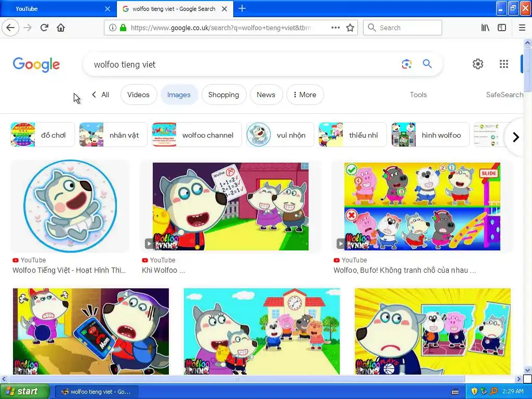Click the magnifier system tray icon
This screenshot has width=532, height=399.
tap(494, 392)
